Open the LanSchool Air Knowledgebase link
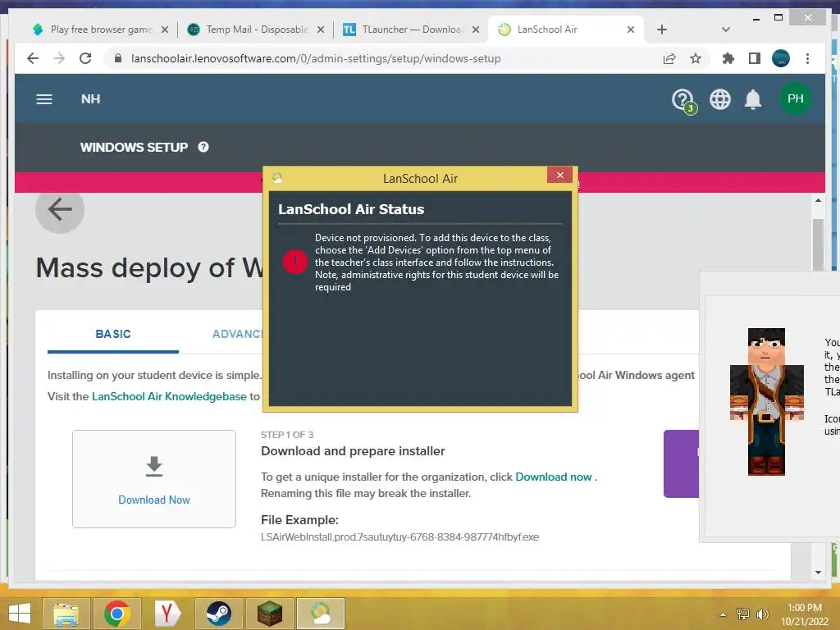840x630 pixels. click(x=169, y=396)
